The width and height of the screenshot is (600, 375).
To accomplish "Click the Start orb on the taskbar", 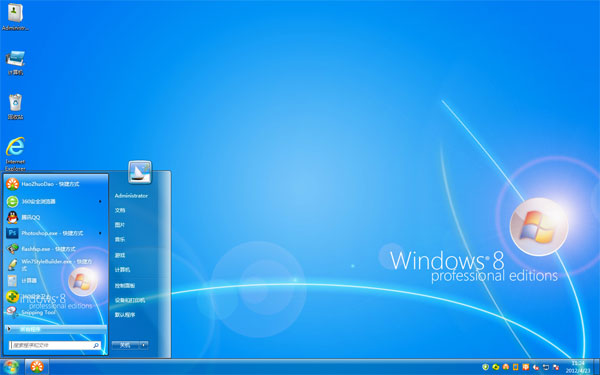I will pyautogui.click(x=11, y=367).
